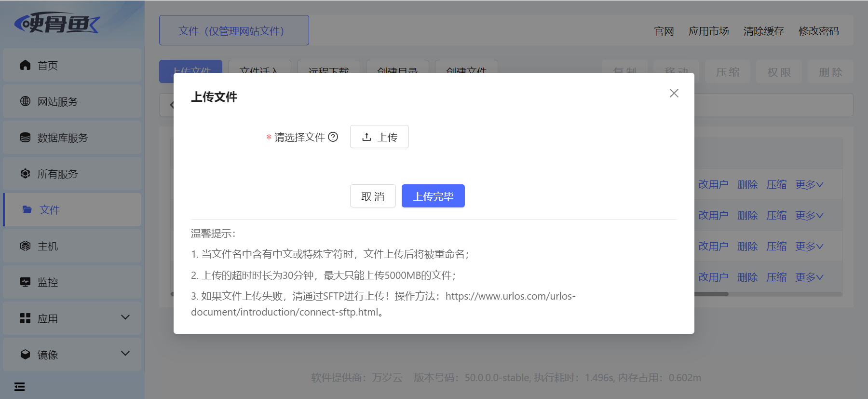
Task: Expand 更多 in the first row
Action: pyautogui.click(x=810, y=184)
